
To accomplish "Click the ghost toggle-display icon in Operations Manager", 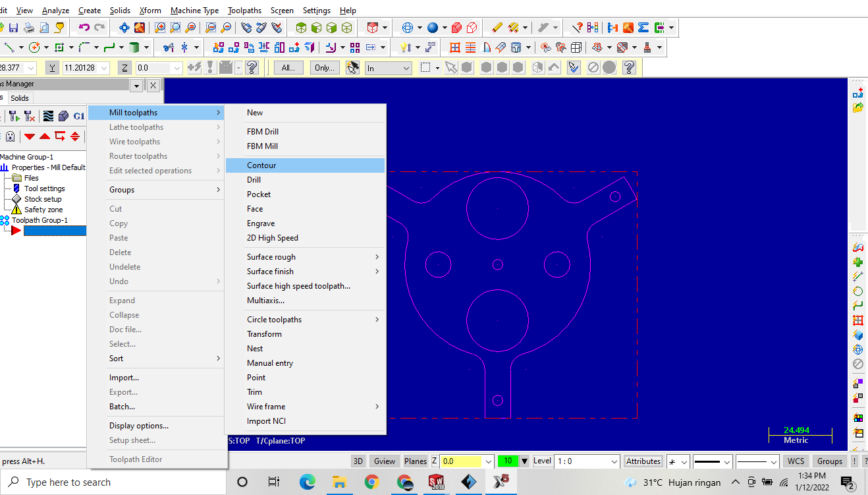I will (11, 136).
